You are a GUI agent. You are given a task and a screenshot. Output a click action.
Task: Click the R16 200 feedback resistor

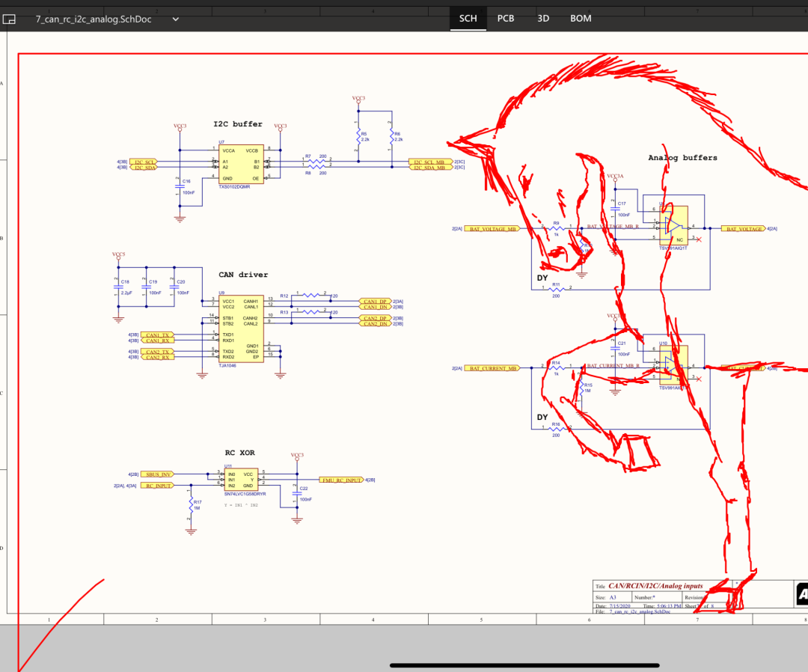tap(557, 429)
